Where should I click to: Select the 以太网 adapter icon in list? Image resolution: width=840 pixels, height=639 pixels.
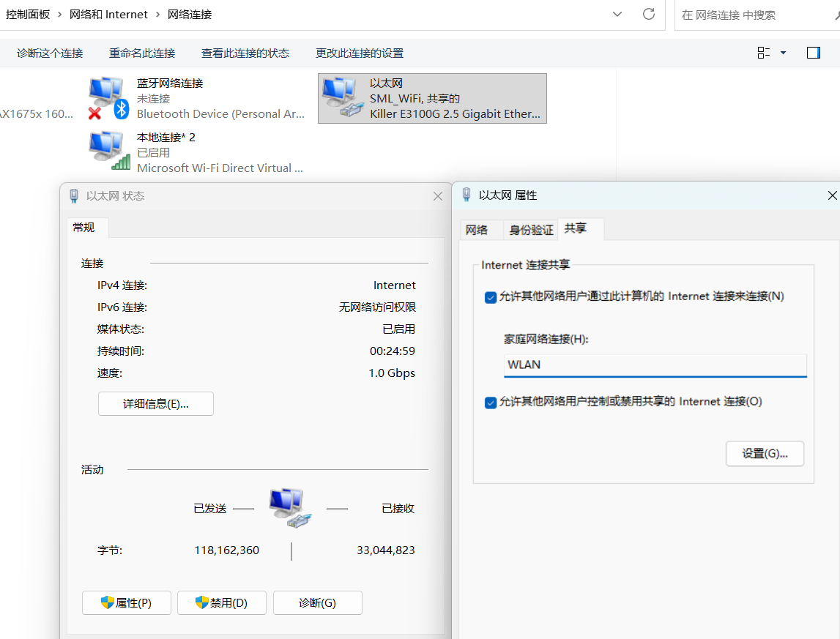tap(343, 98)
